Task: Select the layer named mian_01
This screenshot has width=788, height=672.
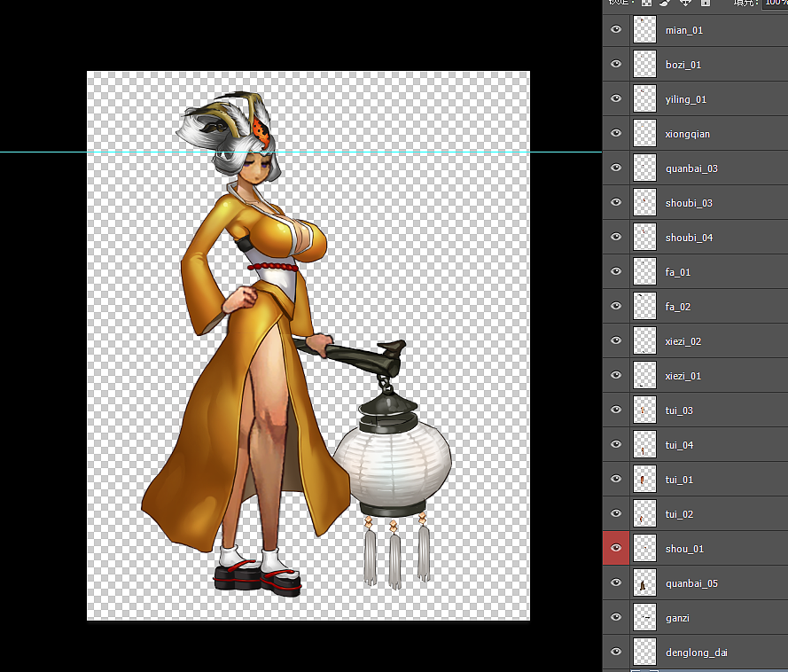Action: click(x=684, y=30)
